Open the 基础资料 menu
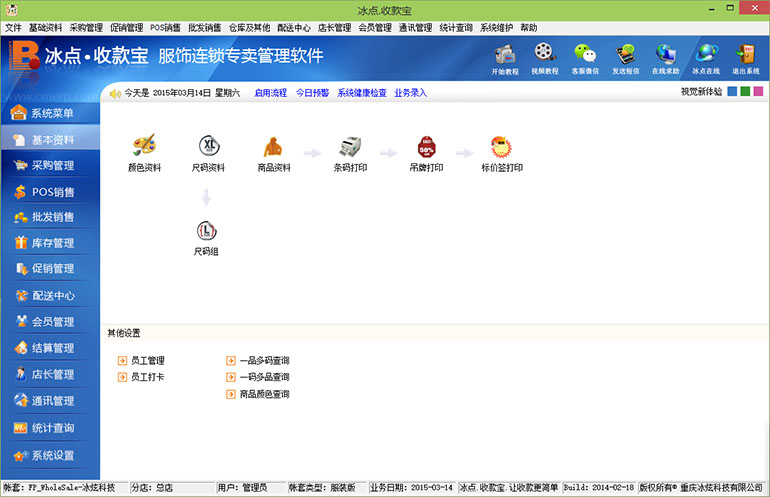The height and width of the screenshot is (497, 770). tap(46, 28)
